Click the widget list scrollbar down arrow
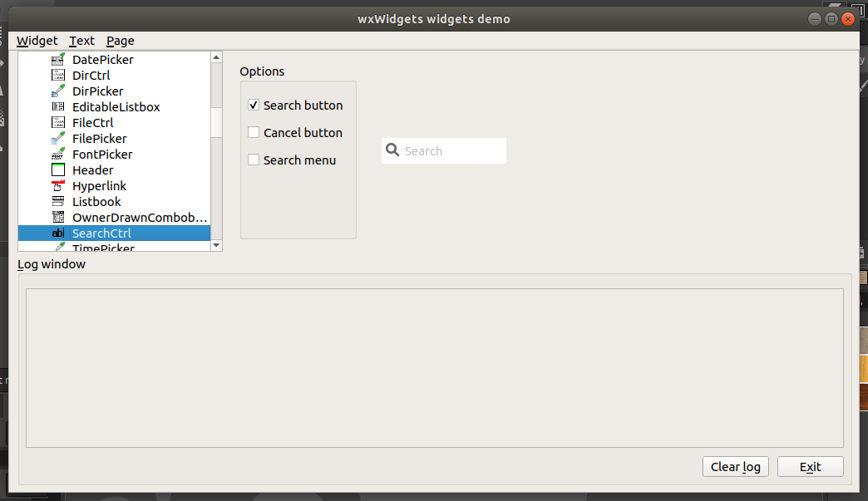868x501 pixels. pyautogui.click(x=216, y=245)
